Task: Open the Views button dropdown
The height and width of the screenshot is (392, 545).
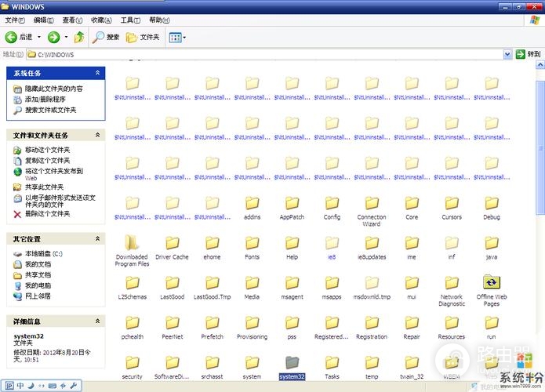Action: click(176, 37)
